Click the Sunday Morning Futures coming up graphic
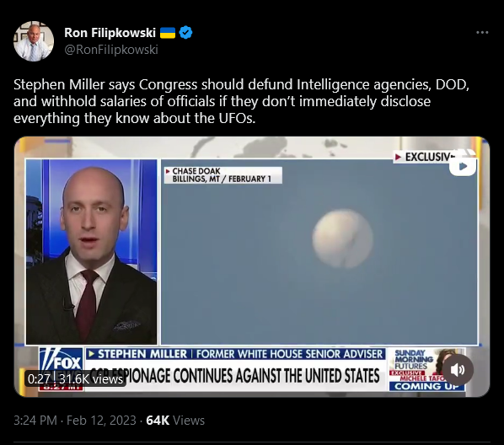Viewport: 504px width, 445px height. (x=426, y=370)
